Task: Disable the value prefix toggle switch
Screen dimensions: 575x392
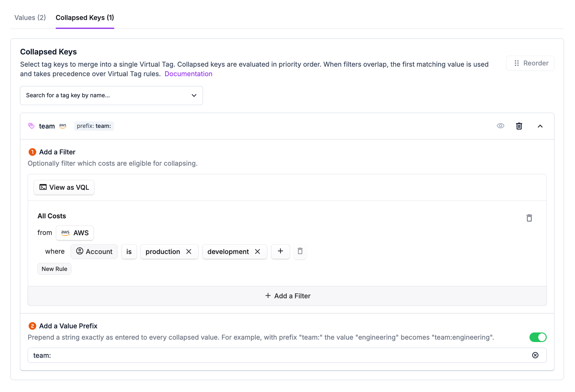Action: tap(538, 337)
